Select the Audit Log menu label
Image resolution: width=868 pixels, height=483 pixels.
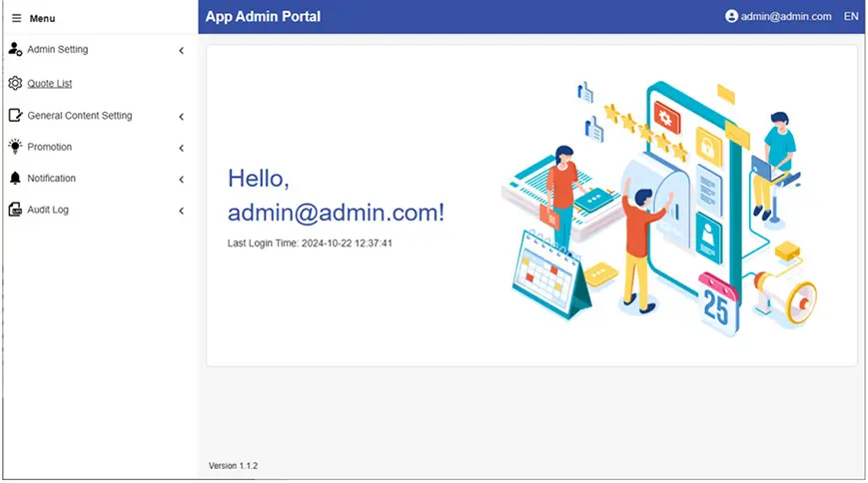(x=48, y=210)
